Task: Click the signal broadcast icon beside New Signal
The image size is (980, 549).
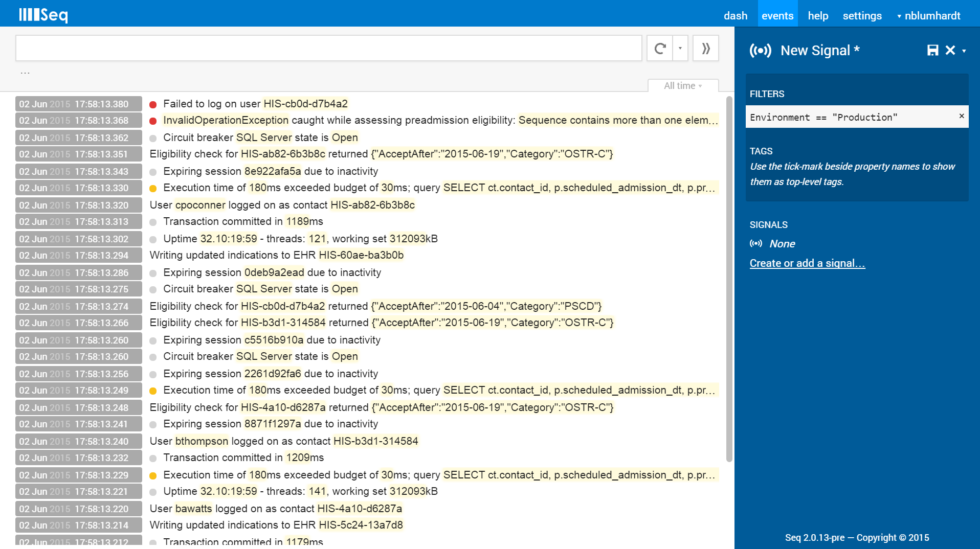Action: (761, 51)
